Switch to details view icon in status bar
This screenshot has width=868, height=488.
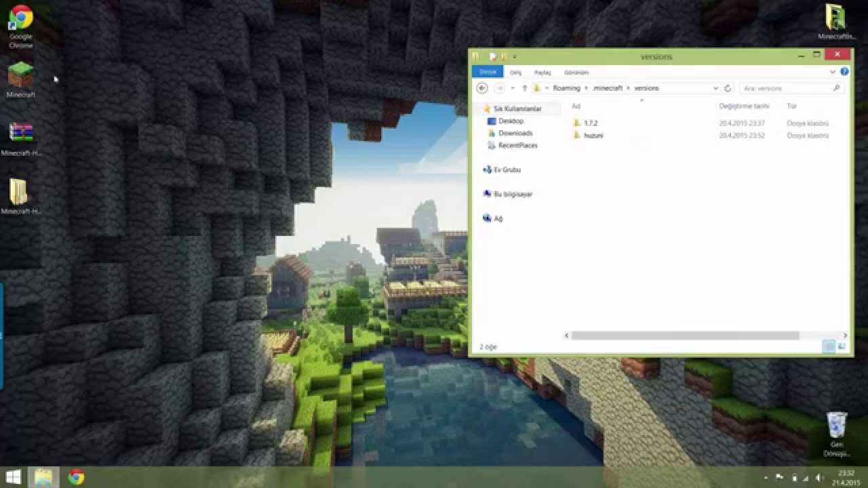click(x=829, y=346)
